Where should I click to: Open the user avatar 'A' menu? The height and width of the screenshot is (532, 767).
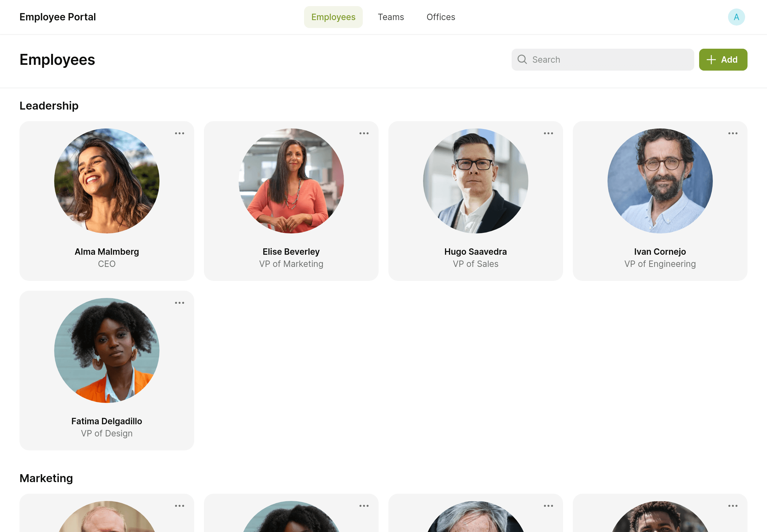[x=736, y=17]
